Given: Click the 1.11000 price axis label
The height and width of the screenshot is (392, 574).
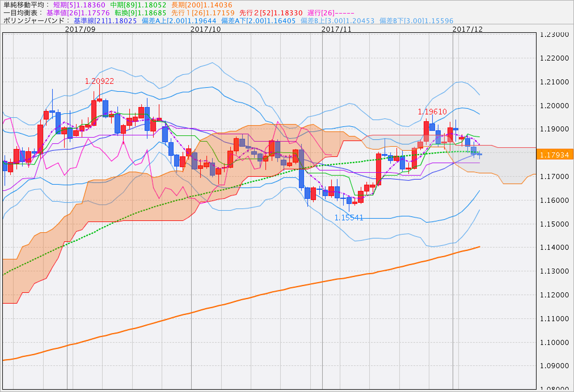Looking at the screenshot, I should [x=554, y=319].
